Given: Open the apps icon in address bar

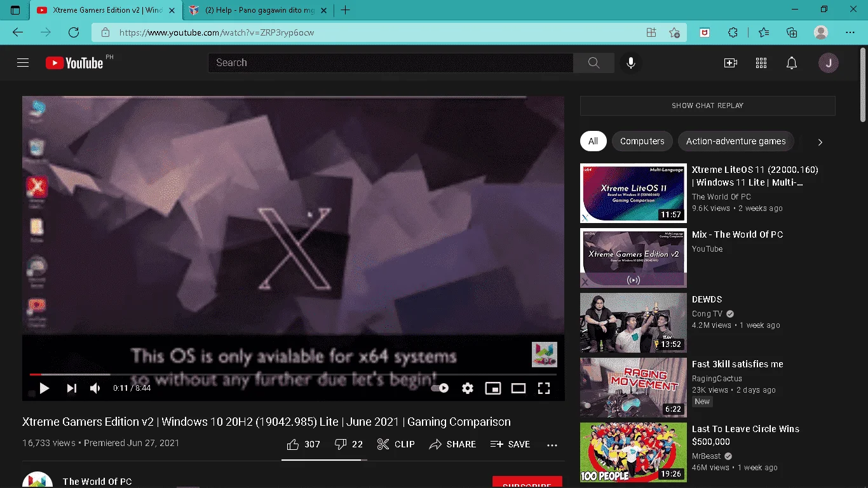Looking at the screenshot, I should 651,32.
